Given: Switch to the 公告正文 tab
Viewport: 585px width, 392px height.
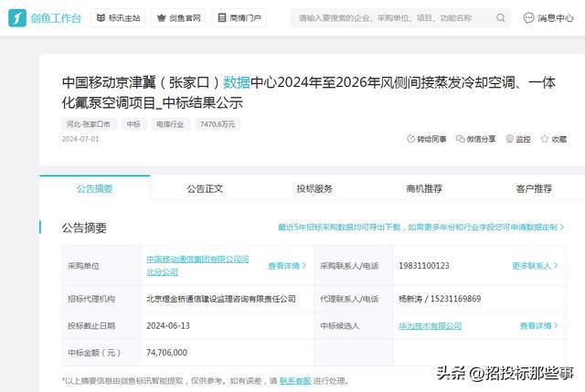Looking at the screenshot, I should pyautogui.click(x=205, y=188).
